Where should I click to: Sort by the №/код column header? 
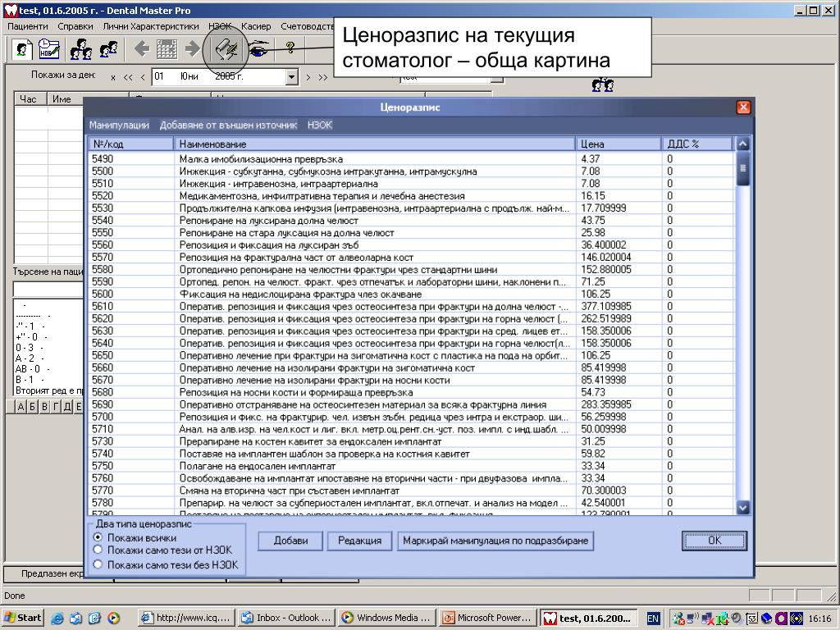(130, 144)
